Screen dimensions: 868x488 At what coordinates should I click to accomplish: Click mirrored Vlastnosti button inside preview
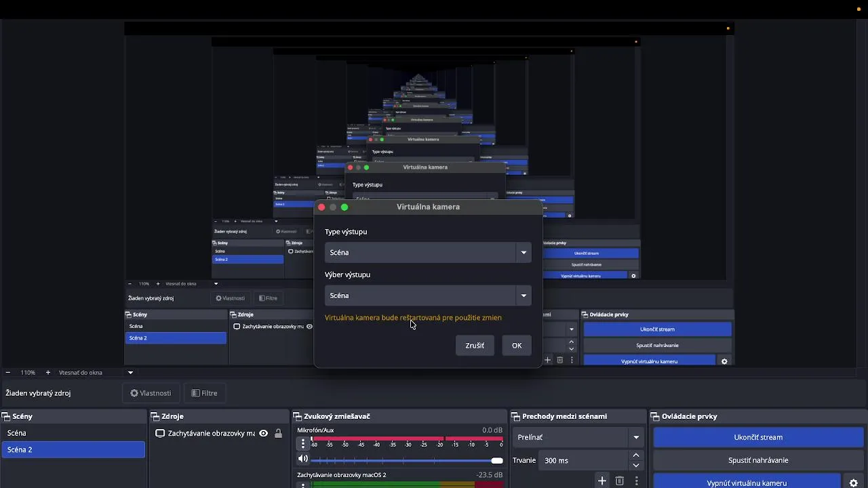tap(231, 298)
